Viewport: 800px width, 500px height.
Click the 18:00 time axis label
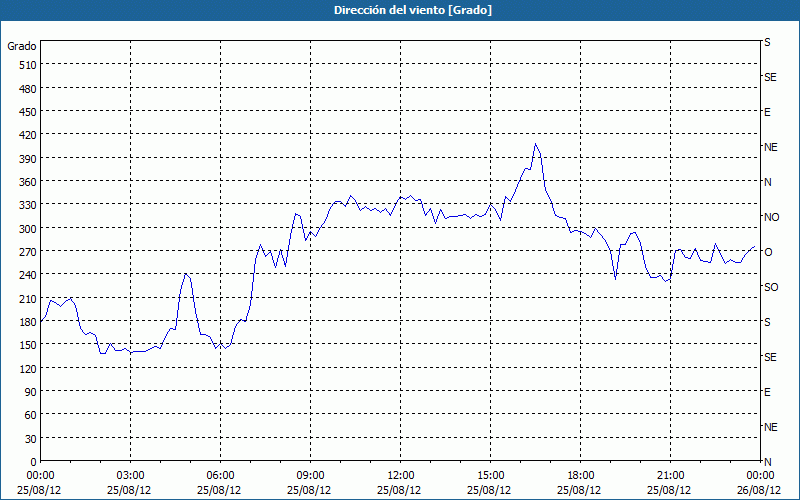(x=581, y=476)
